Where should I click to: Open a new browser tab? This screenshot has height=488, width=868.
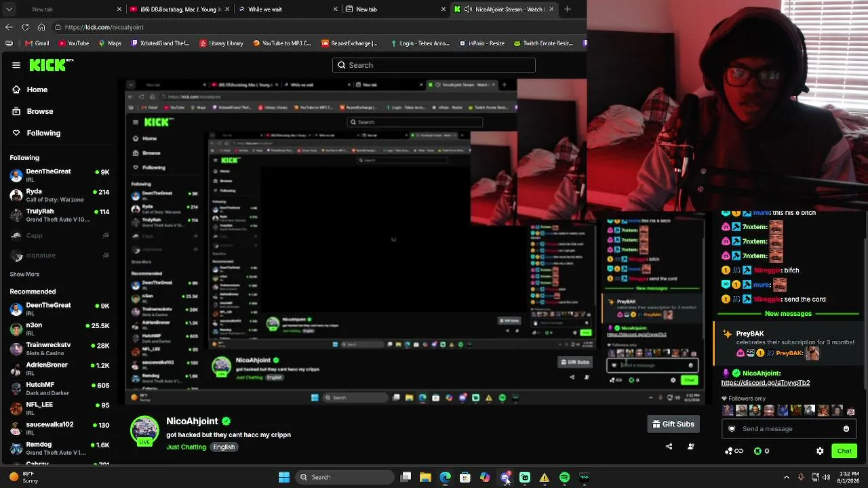568,9
